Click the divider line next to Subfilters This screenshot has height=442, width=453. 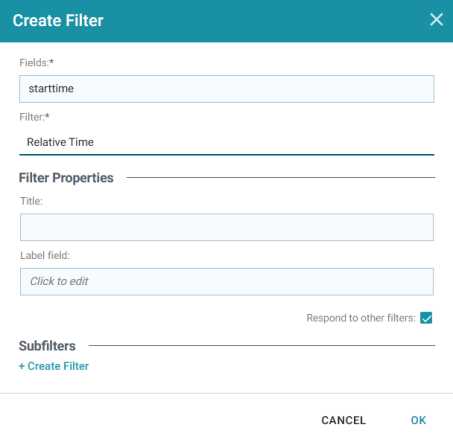[262, 346]
